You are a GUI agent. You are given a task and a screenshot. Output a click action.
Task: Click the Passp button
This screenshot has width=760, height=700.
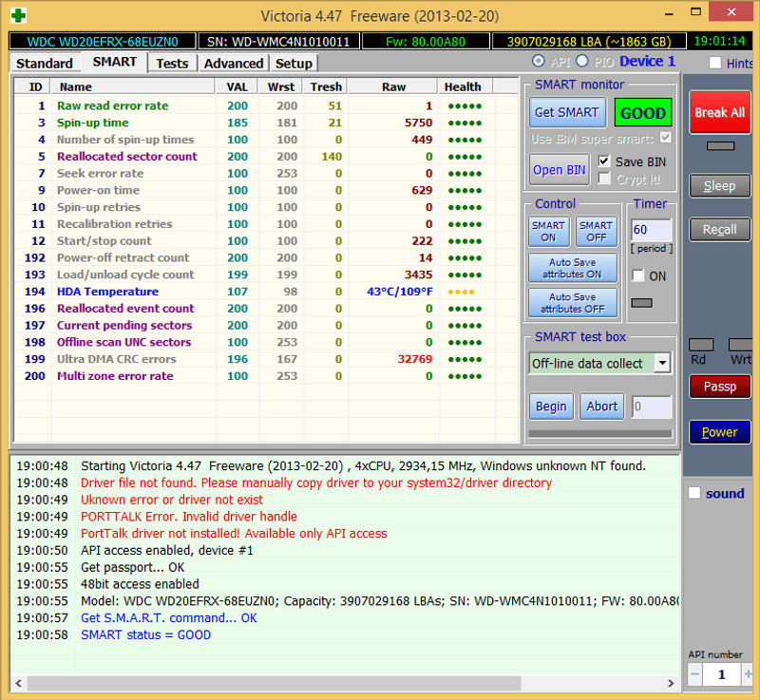[719, 387]
